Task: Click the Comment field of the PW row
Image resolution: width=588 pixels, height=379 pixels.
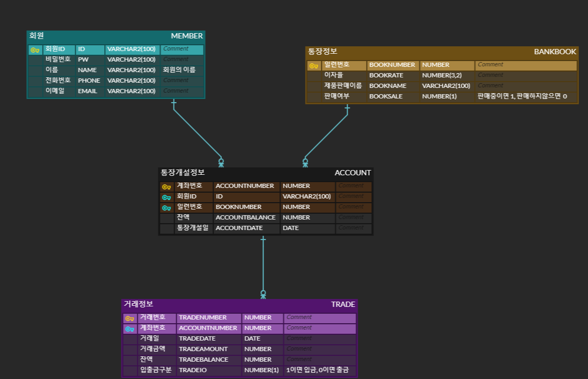Action: pos(183,59)
